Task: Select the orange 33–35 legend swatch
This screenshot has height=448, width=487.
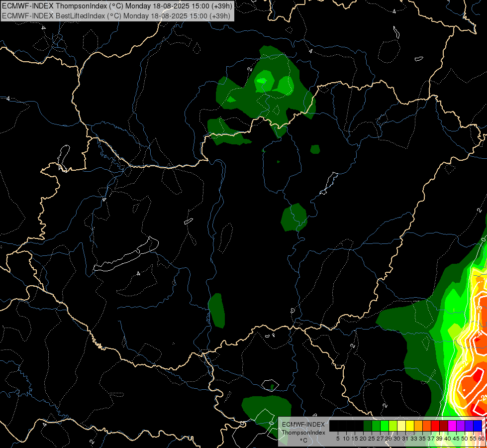Action: (x=418, y=426)
